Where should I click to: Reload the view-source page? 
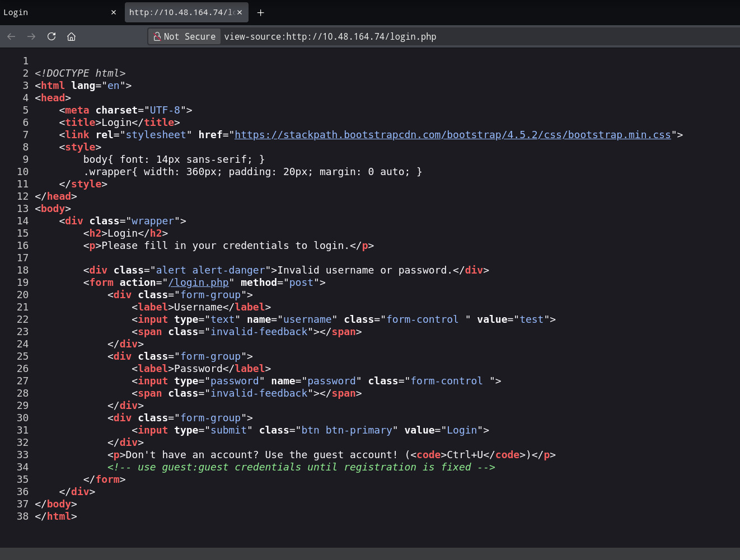(51, 36)
